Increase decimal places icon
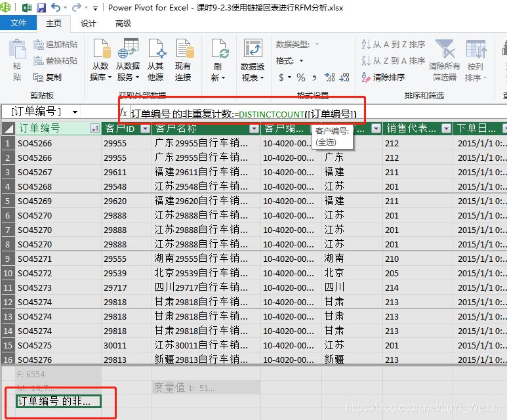This screenshot has width=507, height=420. click(x=329, y=77)
